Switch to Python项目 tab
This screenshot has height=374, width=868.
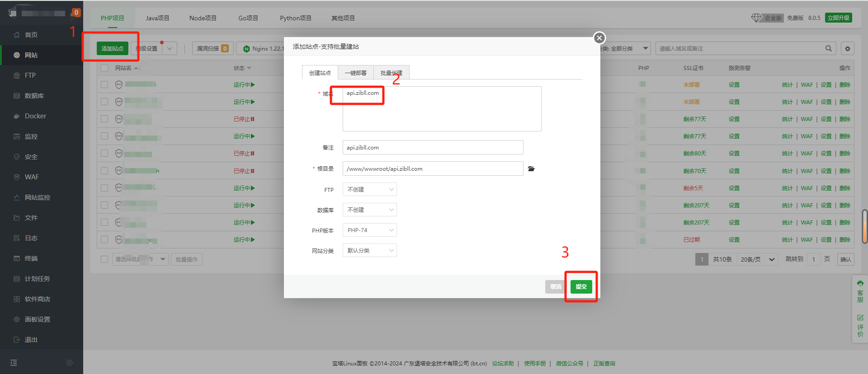296,18
